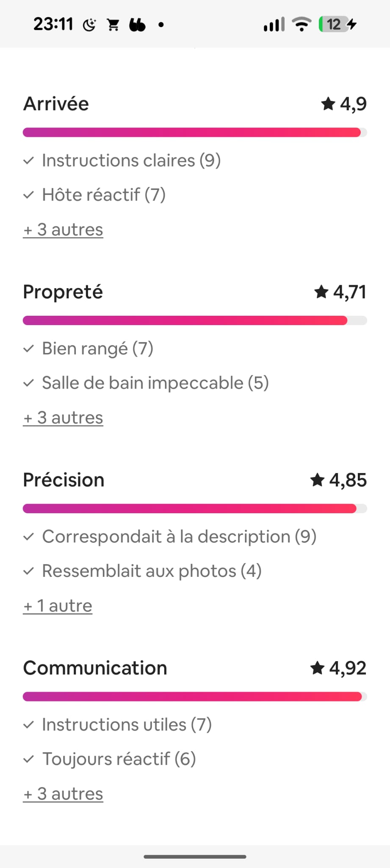The height and width of the screenshot is (868, 390).
Task: Tap the home indicator bar at bottom
Action: pyautogui.click(x=195, y=857)
